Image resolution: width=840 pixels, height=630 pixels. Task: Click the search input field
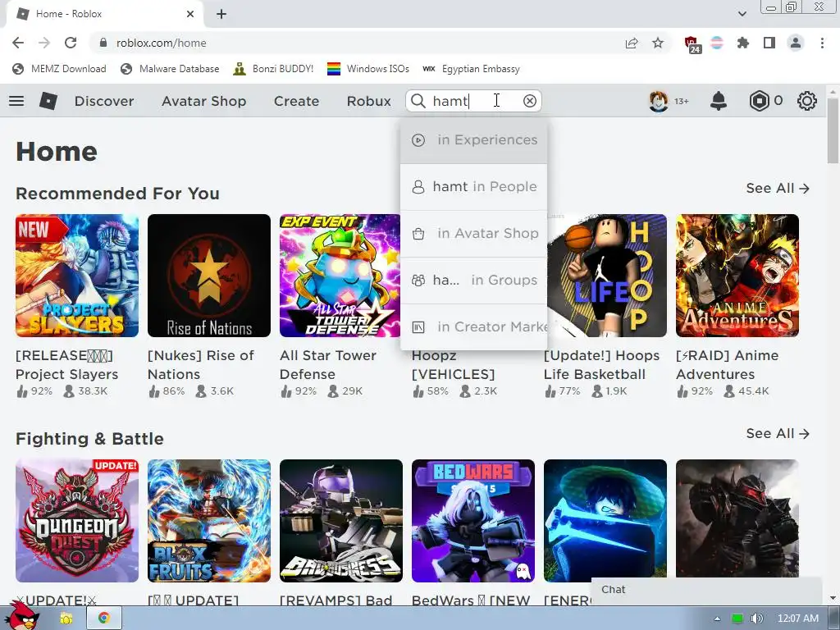(473, 101)
